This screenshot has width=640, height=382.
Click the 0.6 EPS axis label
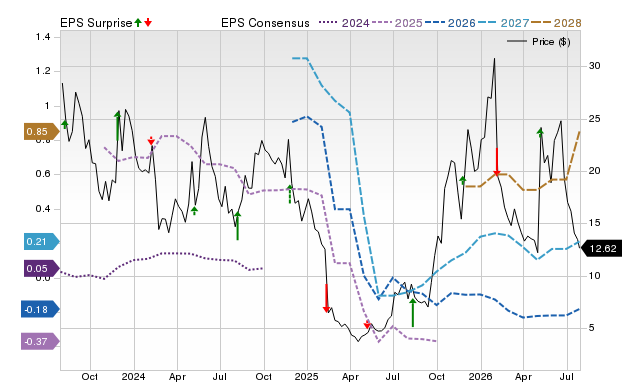tap(43, 174)
